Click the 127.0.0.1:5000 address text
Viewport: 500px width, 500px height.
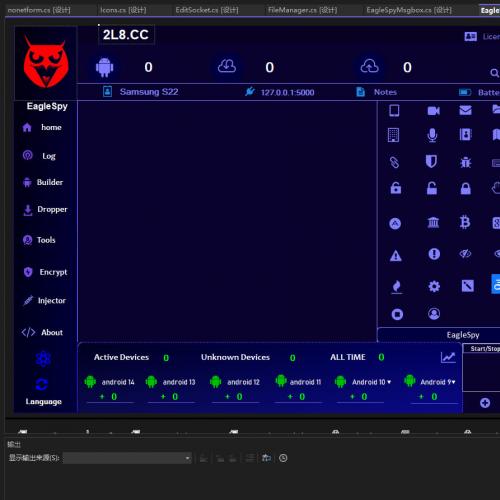pos(287,92)
